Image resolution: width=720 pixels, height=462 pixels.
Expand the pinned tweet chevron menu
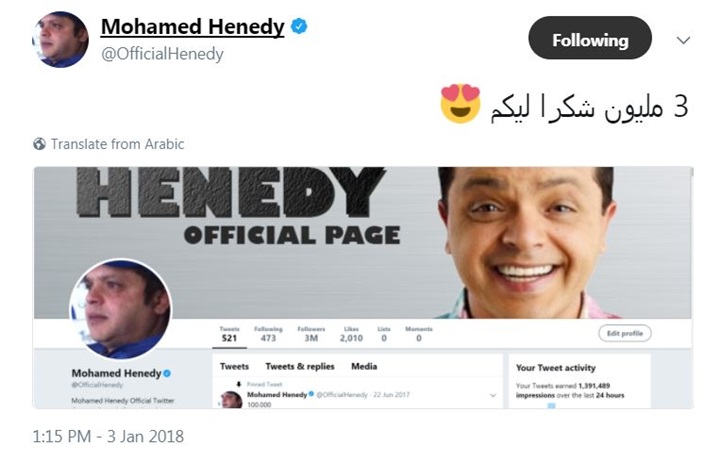(493, 395)
